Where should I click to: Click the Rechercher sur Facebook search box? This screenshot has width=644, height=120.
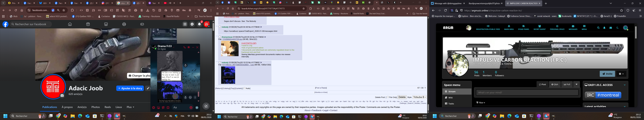tap(31, 24)
